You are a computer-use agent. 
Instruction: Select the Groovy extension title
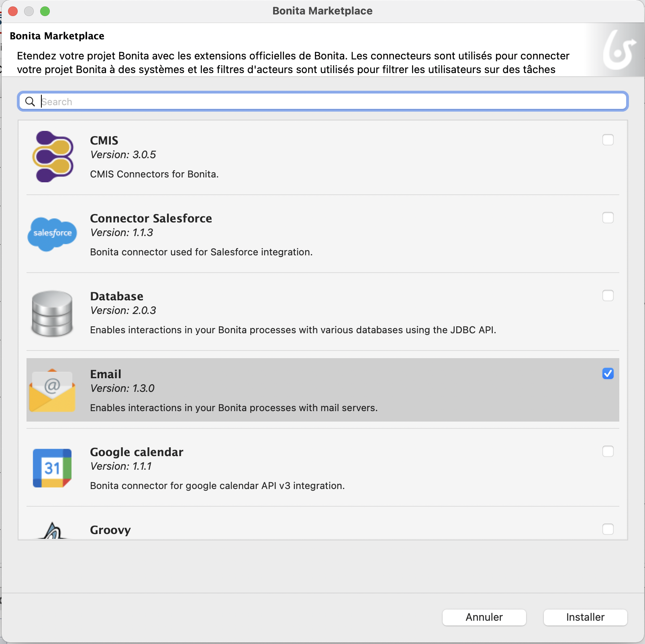[x=110, y=530]
